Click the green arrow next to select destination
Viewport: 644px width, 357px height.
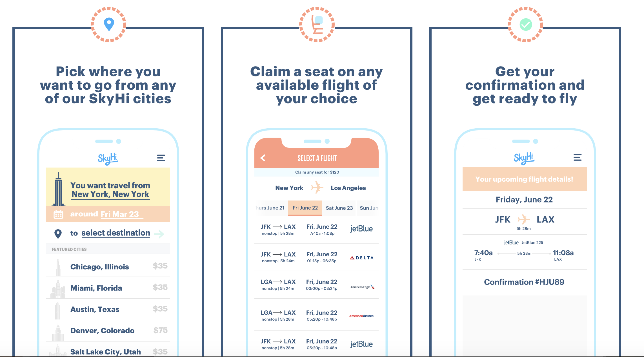159,233
